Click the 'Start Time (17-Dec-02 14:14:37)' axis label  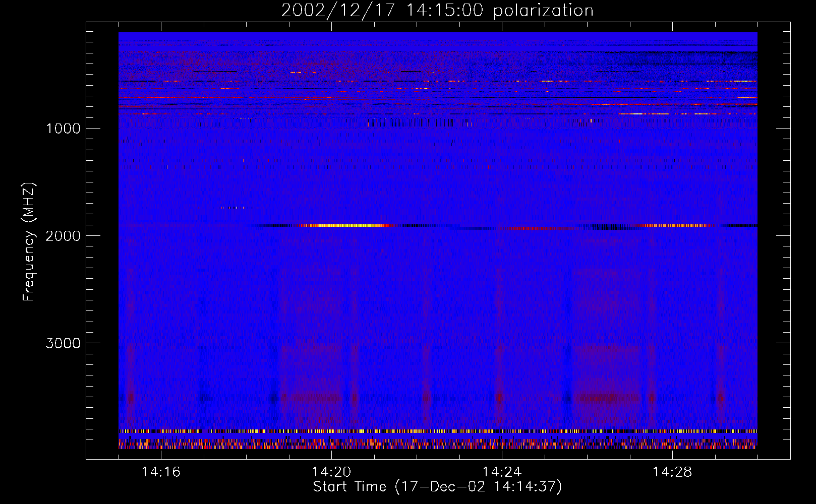click(x=437, y=487)
